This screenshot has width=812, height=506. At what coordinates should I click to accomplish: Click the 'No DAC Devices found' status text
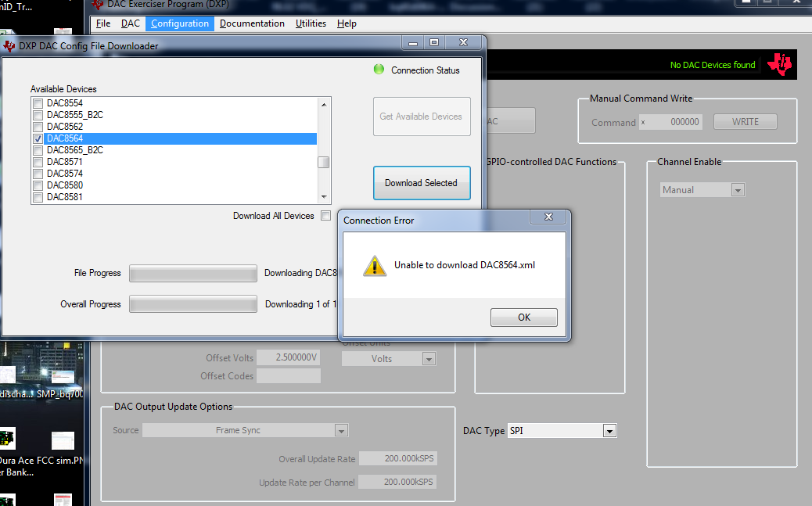point(713,65)
